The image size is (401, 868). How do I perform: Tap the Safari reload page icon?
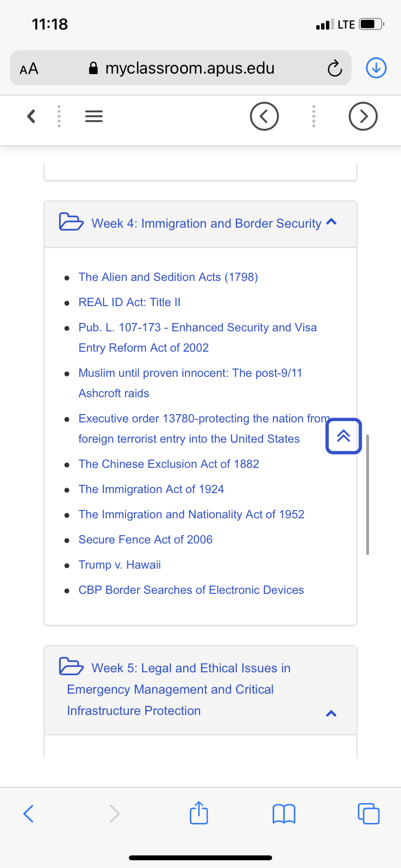(335, 68)
